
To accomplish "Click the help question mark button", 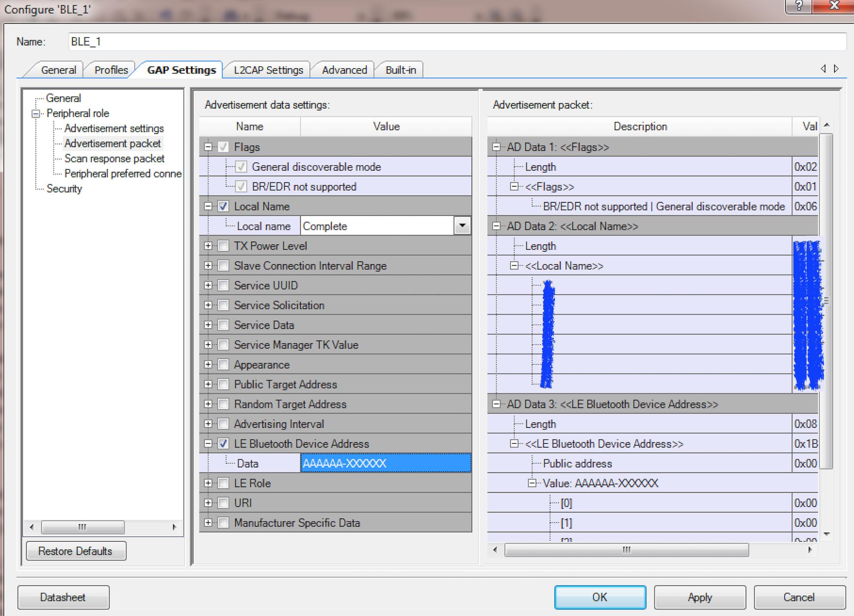I will [799, 6].
